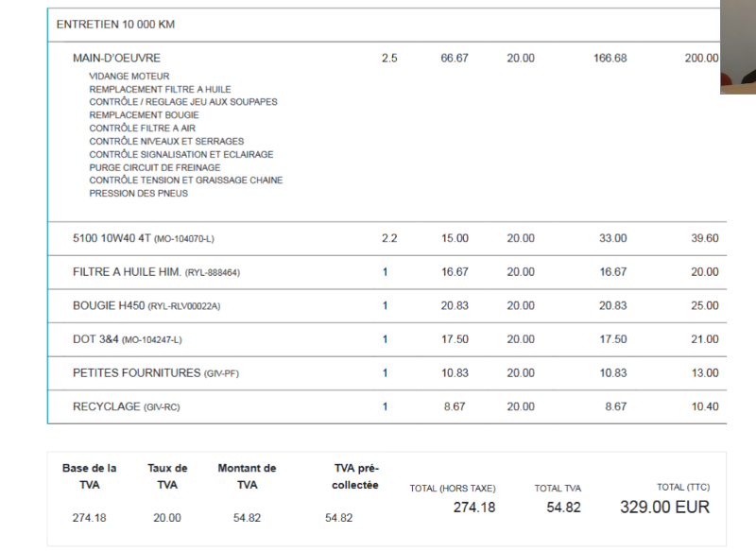Click the ENTRETIEN 10 000 KM section header
756x551 pixels.
(x=115, y=25)
